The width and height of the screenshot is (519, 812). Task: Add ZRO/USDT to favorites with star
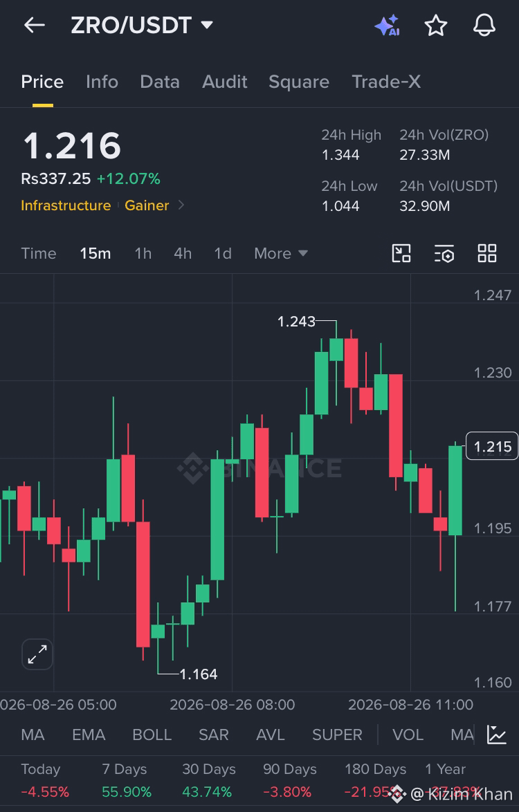click(435, 26)
